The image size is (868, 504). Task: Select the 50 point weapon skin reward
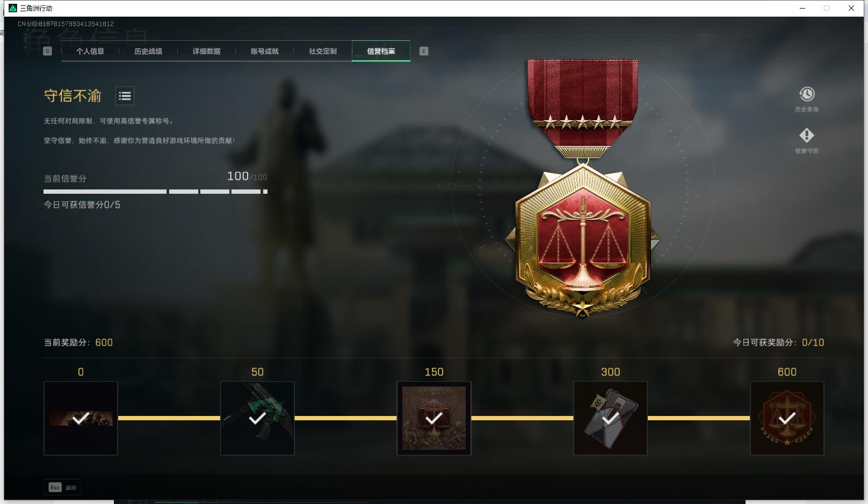click(x=257, y=418)
